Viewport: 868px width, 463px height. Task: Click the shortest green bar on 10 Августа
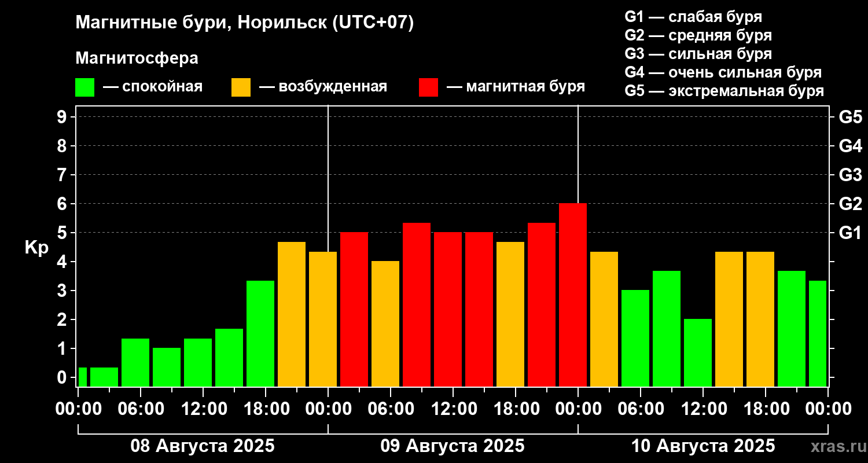698,352
